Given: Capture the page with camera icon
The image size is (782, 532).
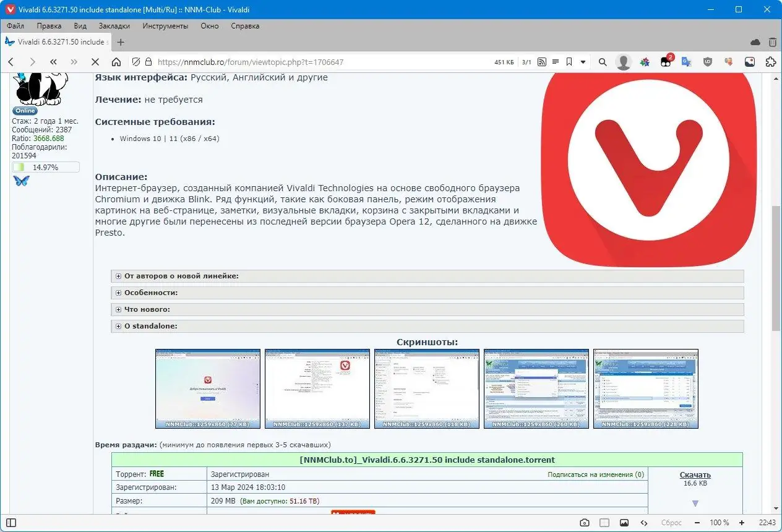Looking at the screenshot, I should [x=585, y=523].
